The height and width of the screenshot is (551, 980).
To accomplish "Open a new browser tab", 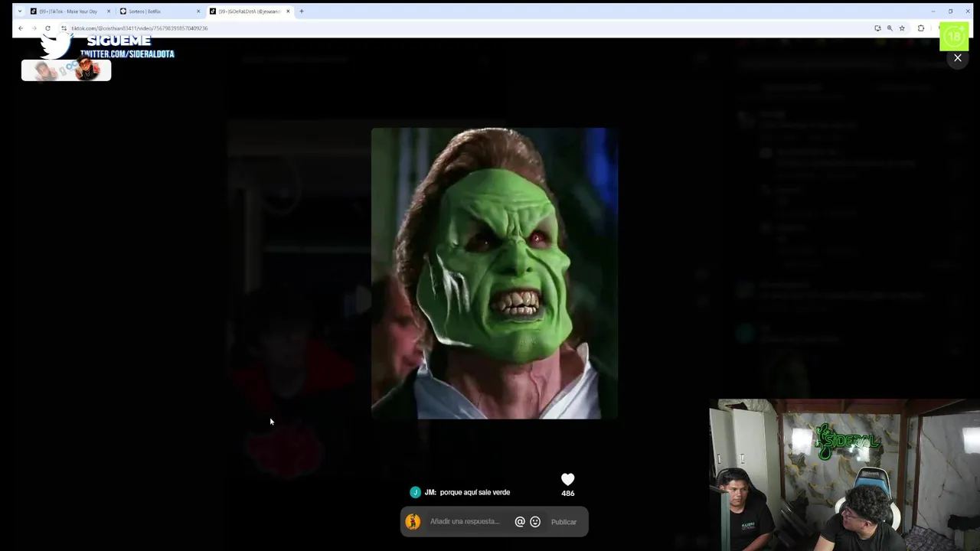I will (302, 11).
